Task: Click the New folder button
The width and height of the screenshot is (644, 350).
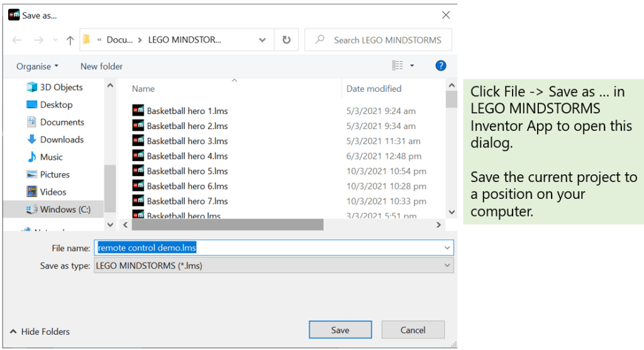Action: 101,66
